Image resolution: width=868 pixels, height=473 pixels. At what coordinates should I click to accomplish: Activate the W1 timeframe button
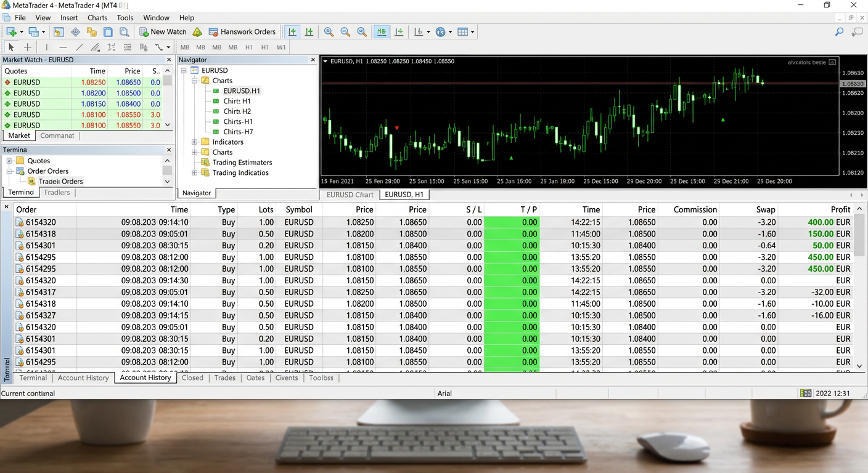click(281, 47)
